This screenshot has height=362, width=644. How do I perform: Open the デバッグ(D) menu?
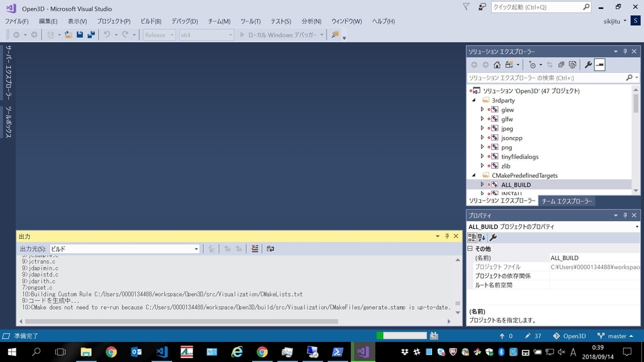[x=184, y=21]
